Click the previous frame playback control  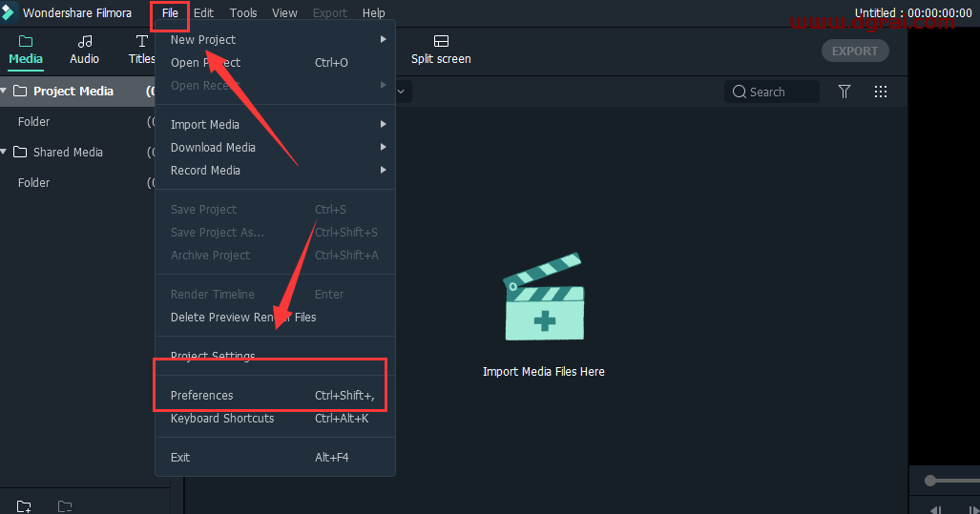tap(936, 509)
